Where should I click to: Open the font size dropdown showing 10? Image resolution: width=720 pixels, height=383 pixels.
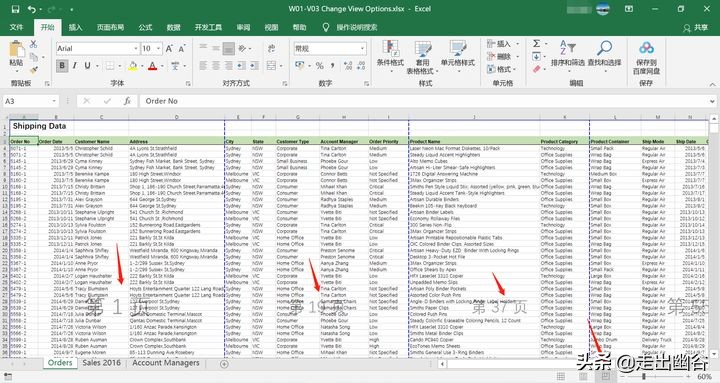click(158, 49)
